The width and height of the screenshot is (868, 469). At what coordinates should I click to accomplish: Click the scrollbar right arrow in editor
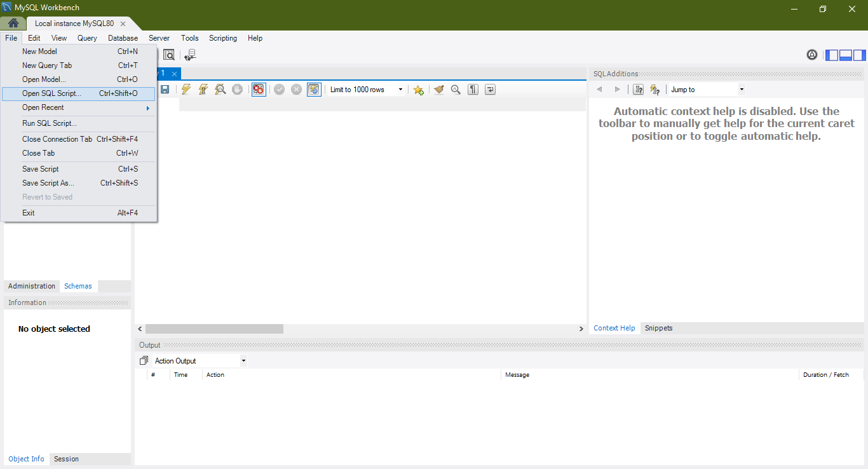tap(581, 329)
